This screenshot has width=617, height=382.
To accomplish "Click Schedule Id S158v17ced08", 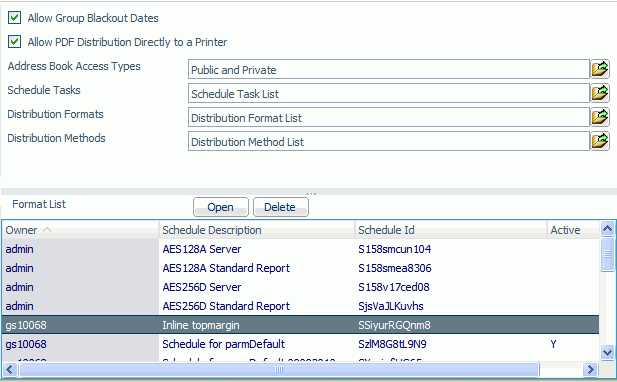I will pyautogui.click(x=394, y=287).
